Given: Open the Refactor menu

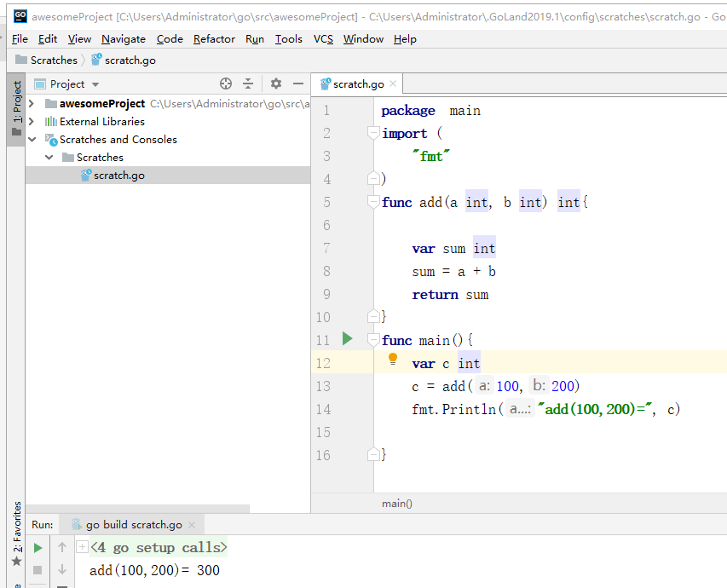Looking at the screenshot, I should [x=214, y=39].
